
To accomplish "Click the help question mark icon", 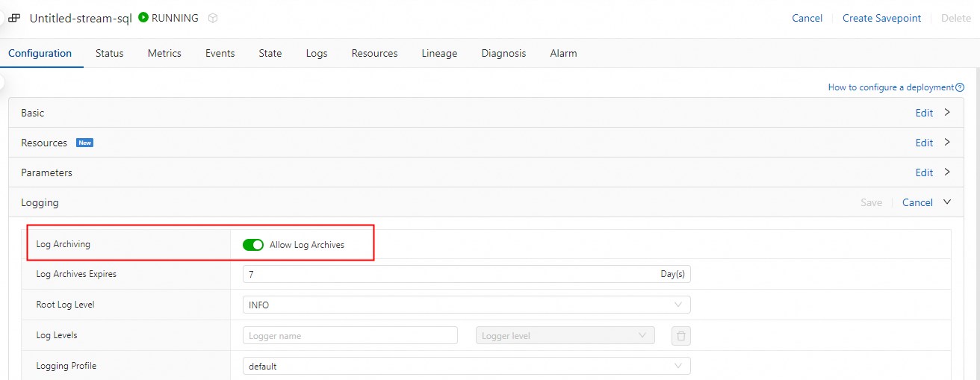I will coord(960,87).
